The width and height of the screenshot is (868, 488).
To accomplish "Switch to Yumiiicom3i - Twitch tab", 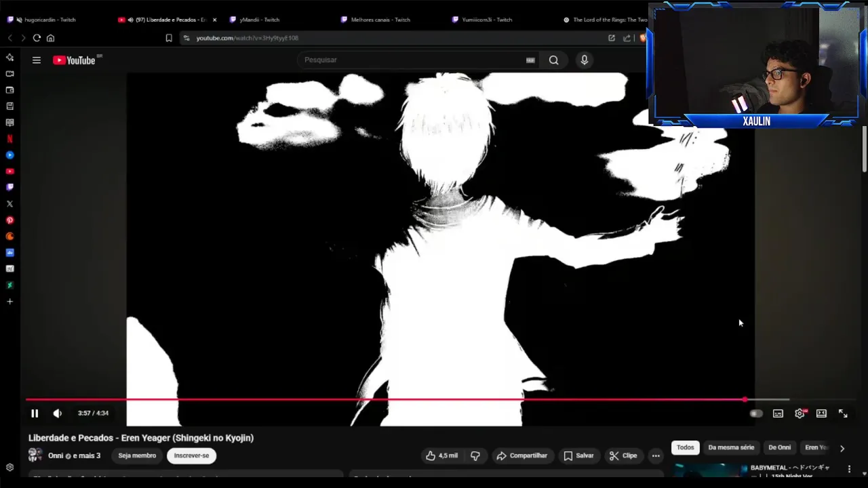I will coord(487,20).
